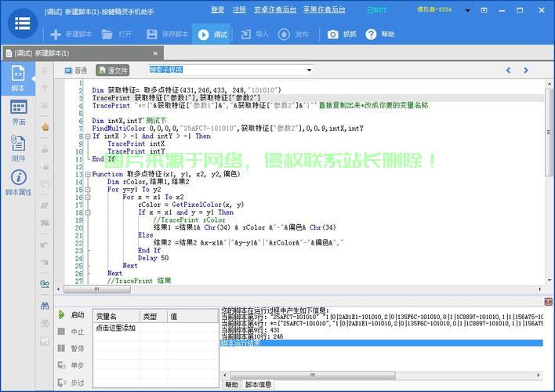The image size is (555, 392).
Task: Collapse the Function block at line 13
Action: 86,173
